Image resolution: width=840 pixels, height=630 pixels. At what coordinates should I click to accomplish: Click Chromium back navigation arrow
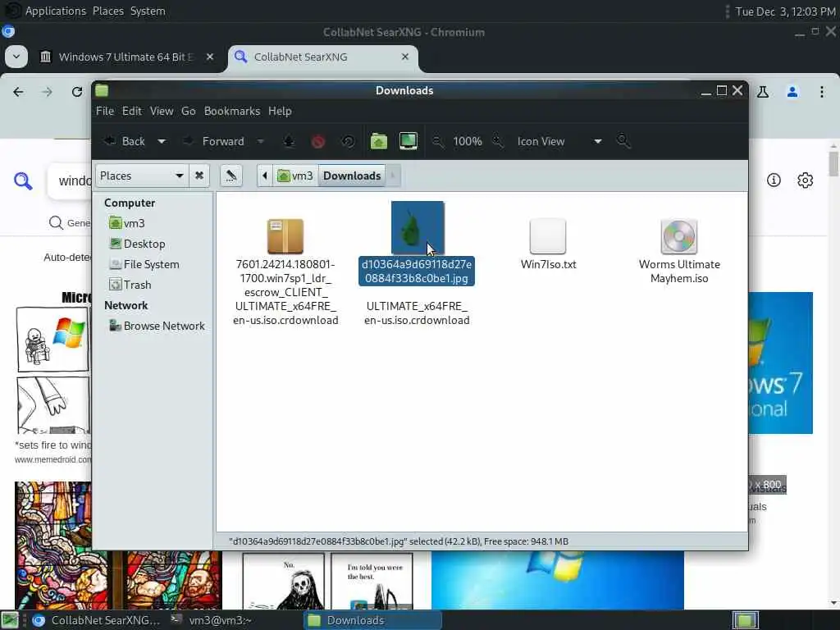tap(18, 92)
